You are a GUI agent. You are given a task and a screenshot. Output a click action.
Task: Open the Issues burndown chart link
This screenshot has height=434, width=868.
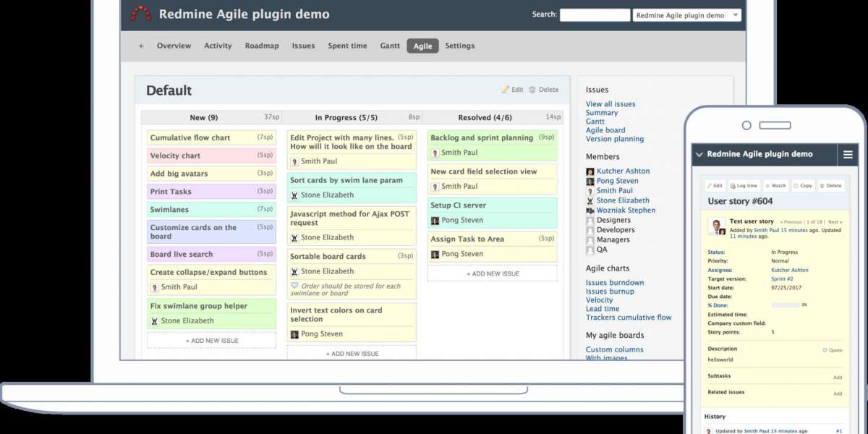(614, 283)
